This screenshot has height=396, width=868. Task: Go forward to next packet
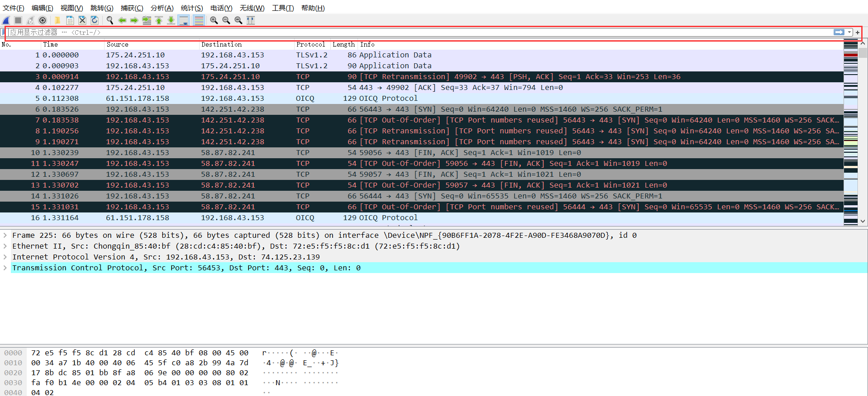(134, 20)
